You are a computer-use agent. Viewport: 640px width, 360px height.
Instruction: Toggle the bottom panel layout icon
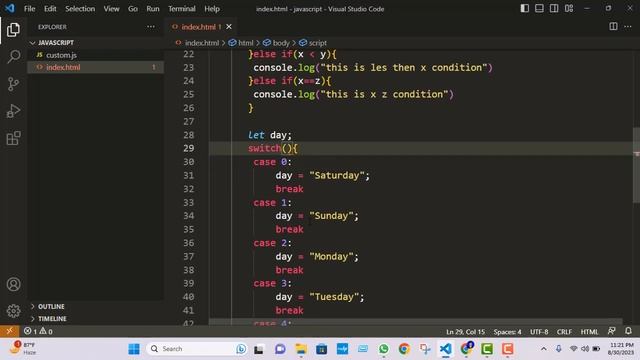click(x=539, y=8)
